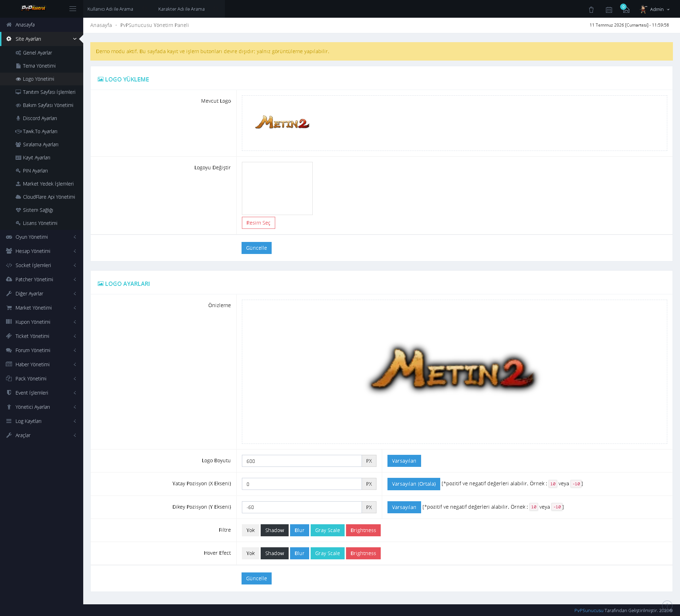
Task: Click the Socket İşlemleri code icon
Action: [x=9, y=265]
